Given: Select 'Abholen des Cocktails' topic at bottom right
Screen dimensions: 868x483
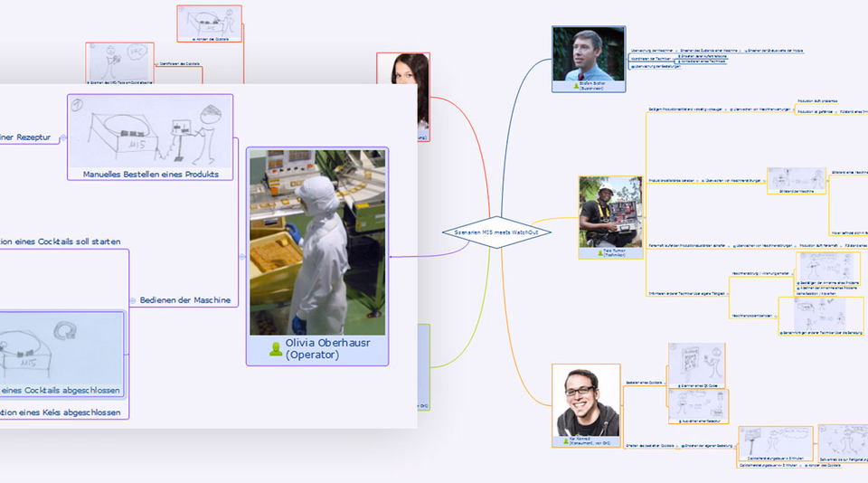Looking at the screenshot, I should click(825, 466).
